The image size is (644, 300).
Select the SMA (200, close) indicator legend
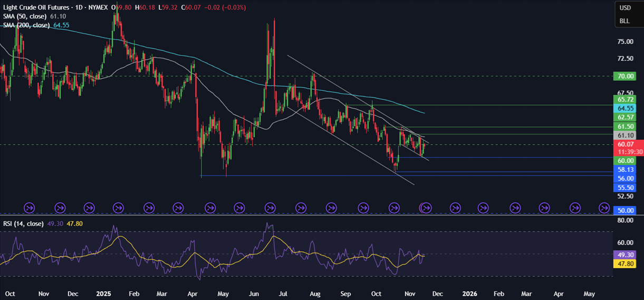[x=25, y=25]
